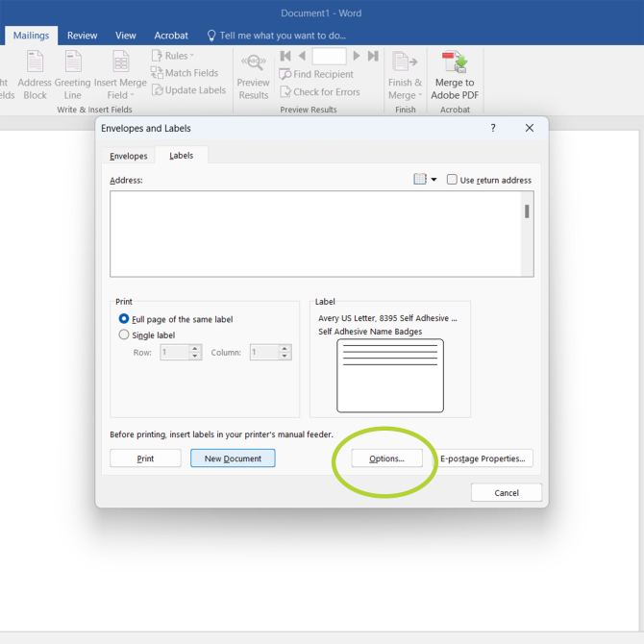Click the Greeting Line icon
Image resolution: width=644 pixels, height=644 pixels.
(x=73, y=61)
